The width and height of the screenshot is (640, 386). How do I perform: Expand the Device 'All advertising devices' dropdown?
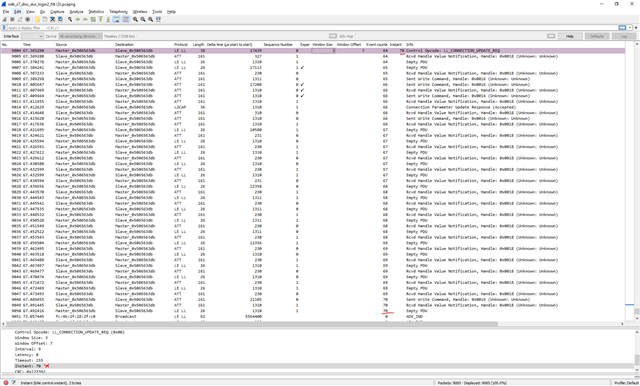(x=80, y=36)
